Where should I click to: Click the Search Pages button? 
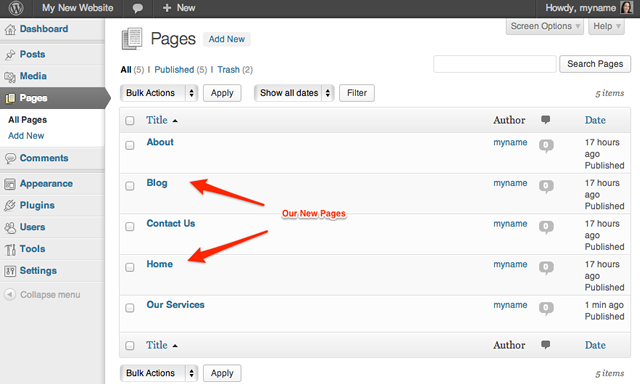coord(595,64)
